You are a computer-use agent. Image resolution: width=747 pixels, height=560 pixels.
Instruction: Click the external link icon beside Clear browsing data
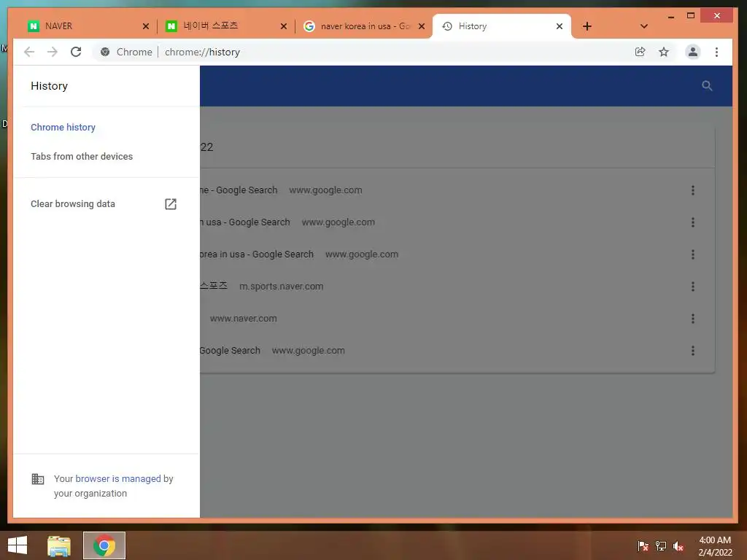tap(171, 204)
